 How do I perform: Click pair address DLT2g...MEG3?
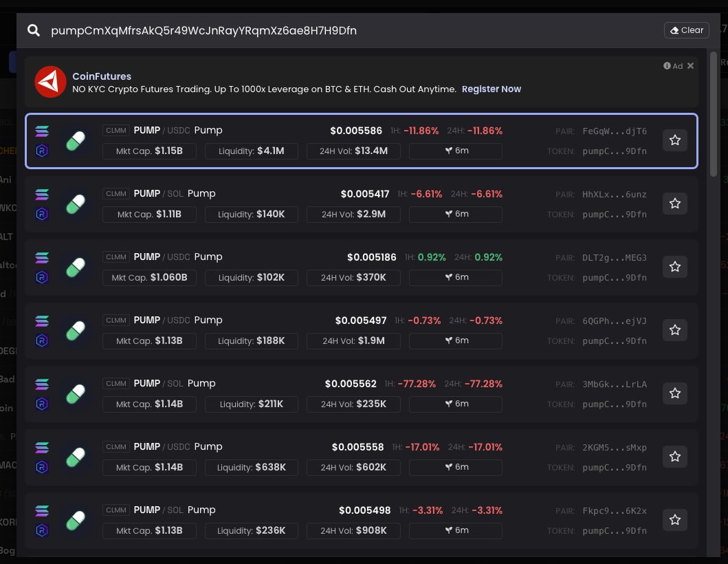615,257
